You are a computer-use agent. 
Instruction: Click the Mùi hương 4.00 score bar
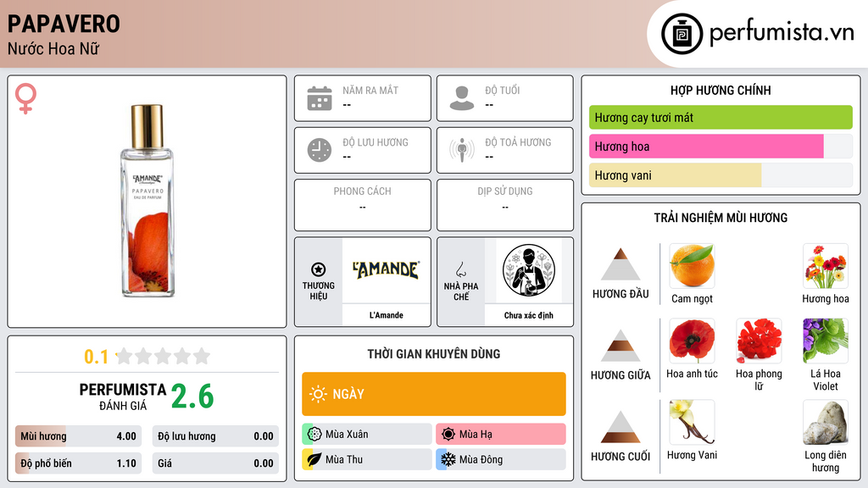click(x=78, y=436)
